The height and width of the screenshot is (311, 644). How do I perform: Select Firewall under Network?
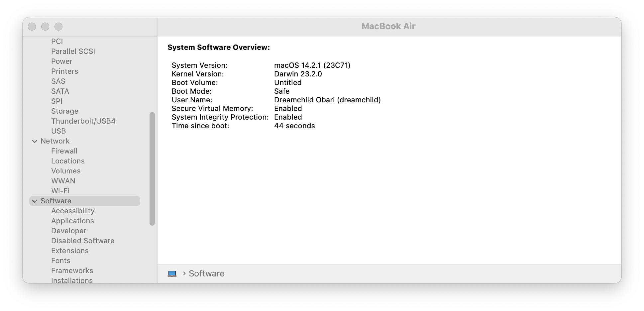64,151
